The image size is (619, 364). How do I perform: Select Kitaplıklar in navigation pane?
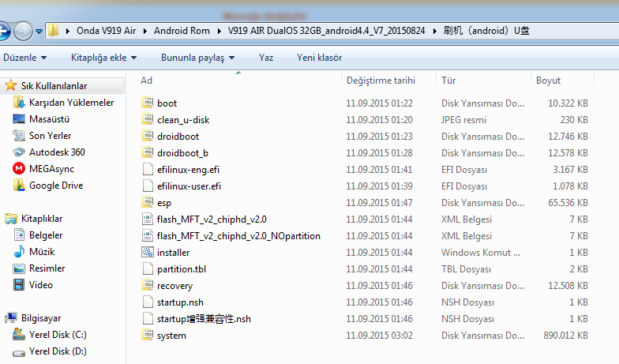click(42, 218)
